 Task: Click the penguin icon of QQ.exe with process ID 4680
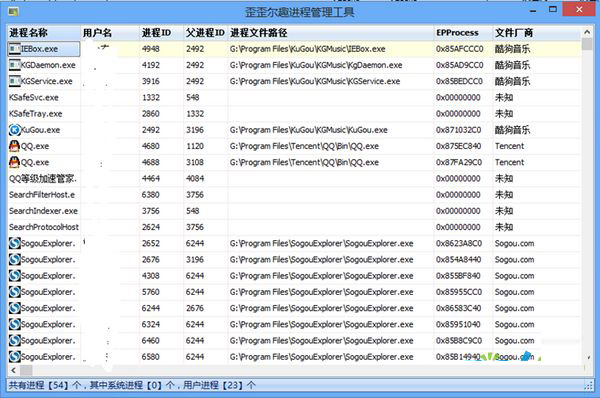tap(15, 146)
